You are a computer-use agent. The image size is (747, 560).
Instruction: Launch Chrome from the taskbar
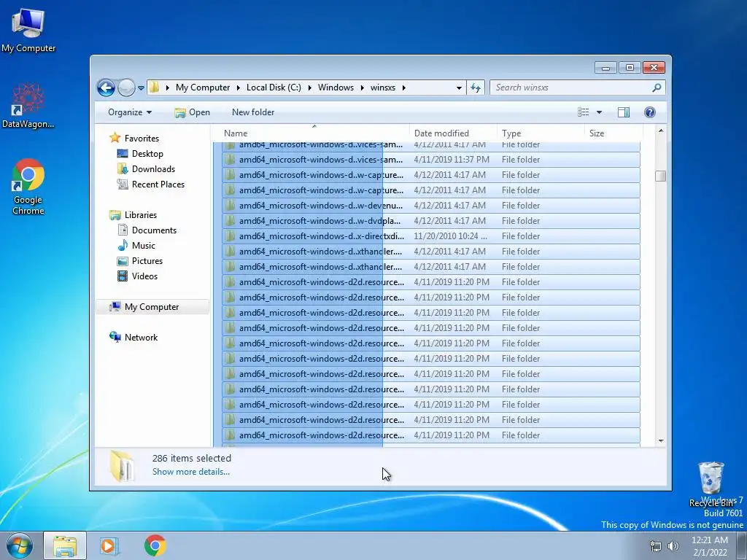coord(155,545)
